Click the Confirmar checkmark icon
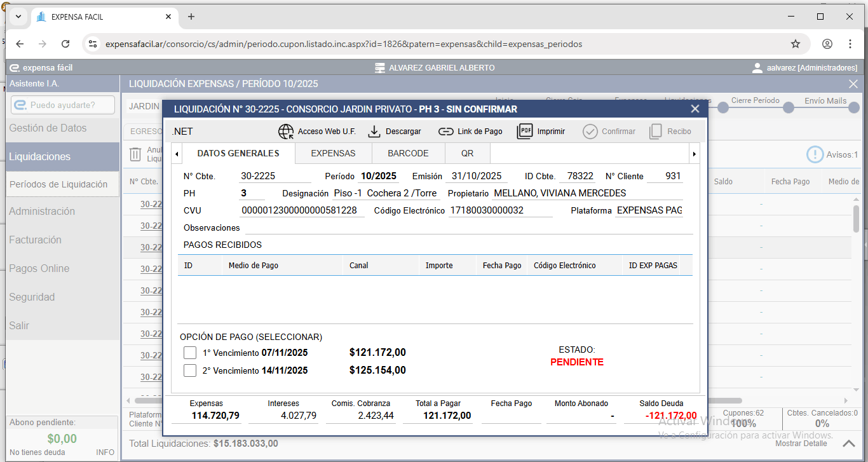 click(x=590, y=132)
